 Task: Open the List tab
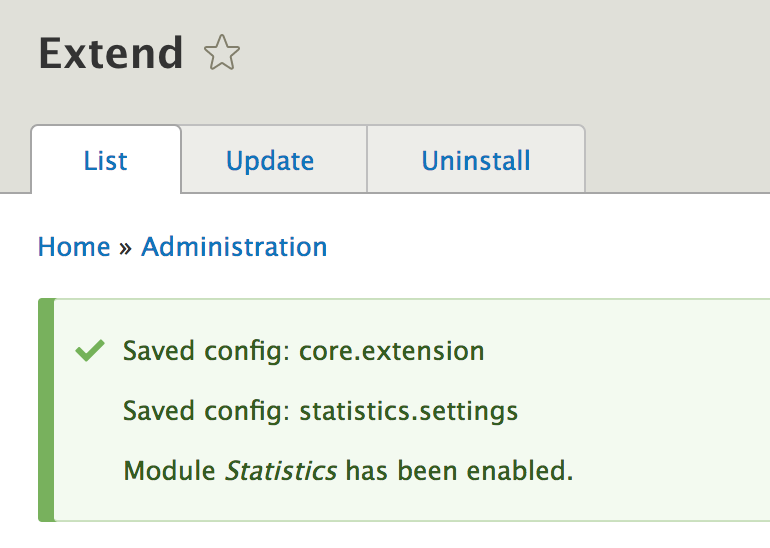(x=106, y=160)
